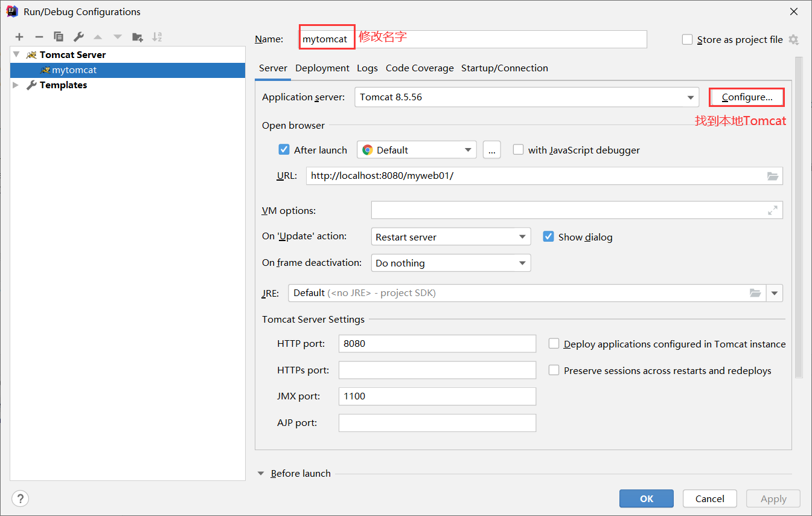Click the Add New Configuration plus icon
The image size is (812, 516).
click(x=19, y=37)
